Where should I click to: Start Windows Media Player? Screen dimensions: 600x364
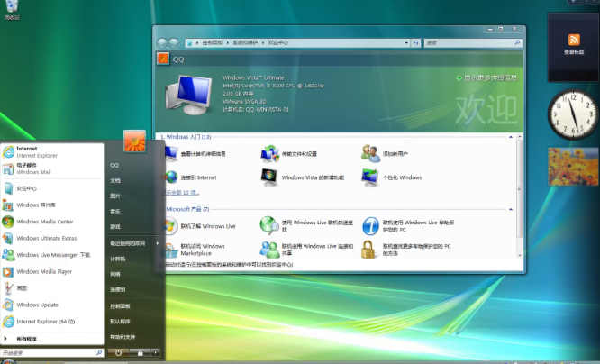coord(52,272)
